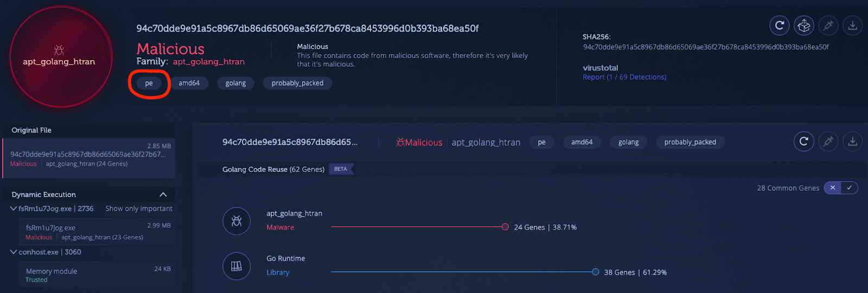Click the Go Runtime 38 Genes bar endpoint
The height and width of the screenshot is (293, 868).
(595, 272)
